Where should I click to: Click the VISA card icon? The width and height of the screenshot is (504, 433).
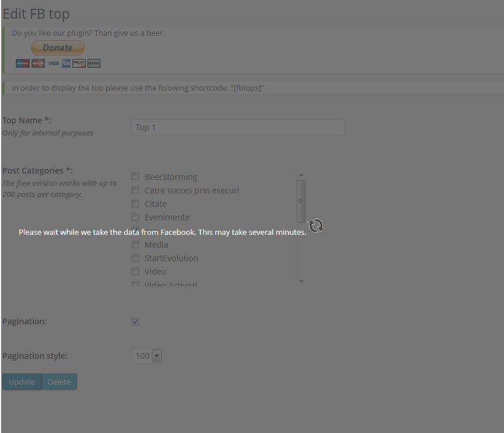[x=53, y=63]
